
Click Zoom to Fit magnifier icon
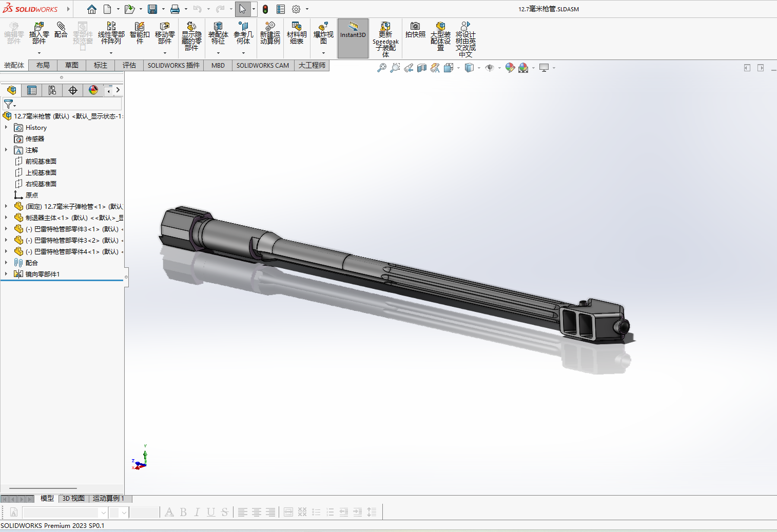381,68
